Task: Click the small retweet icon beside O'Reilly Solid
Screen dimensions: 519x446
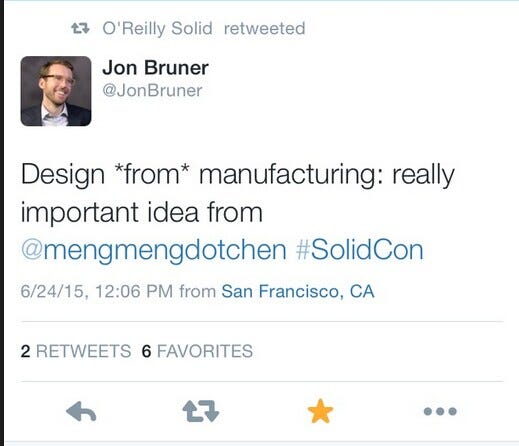Action: point(80,28)
